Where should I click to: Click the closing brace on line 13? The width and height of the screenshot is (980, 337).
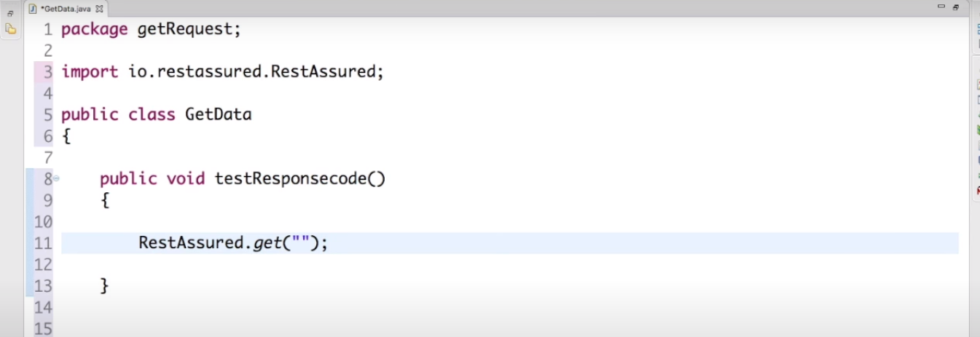105,285
